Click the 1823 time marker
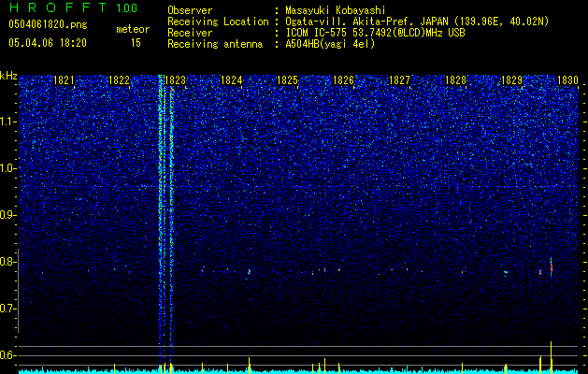 (176, 80)
